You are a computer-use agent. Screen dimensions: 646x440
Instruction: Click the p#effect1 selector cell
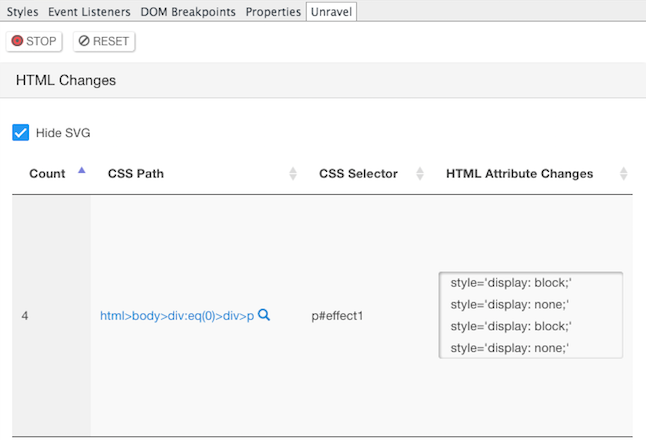[x=337, y=316]
